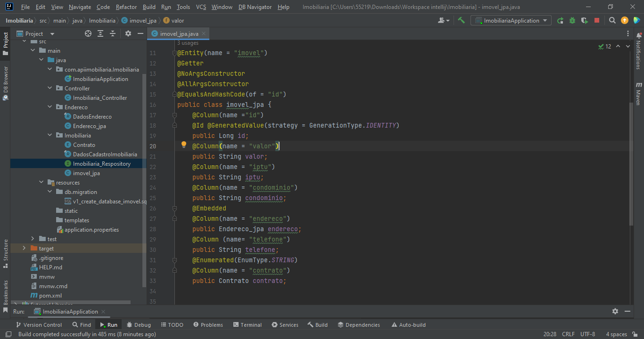This screenshot has width=644, height=339.
Task: Expand the target folder
Action: pos(25,249)
